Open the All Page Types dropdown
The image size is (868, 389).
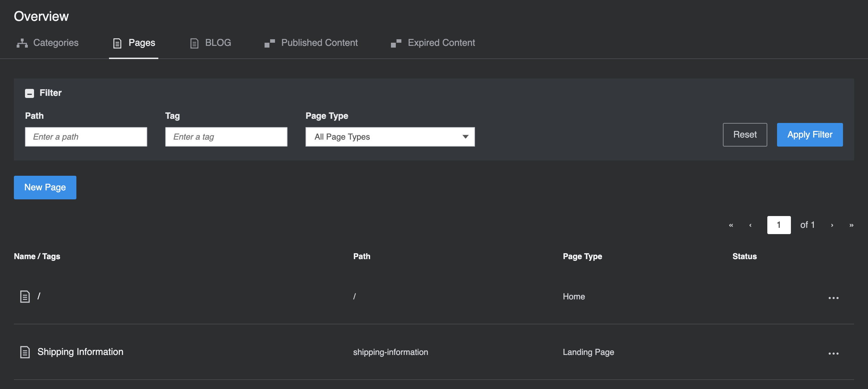pos(390,137)
